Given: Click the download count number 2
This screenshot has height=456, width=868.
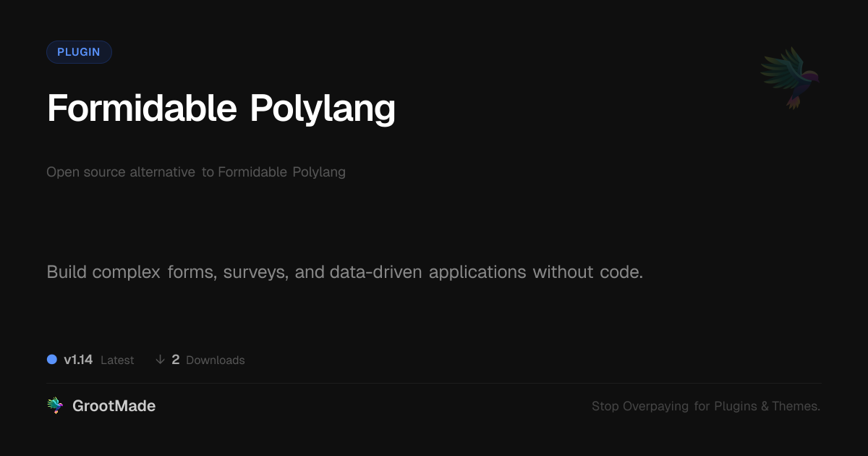Looking at the screenshot, I should 176,360.
